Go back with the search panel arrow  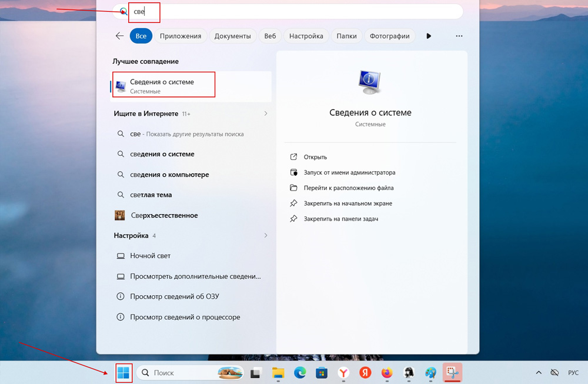pyautogui.click(x=119, y=36)
